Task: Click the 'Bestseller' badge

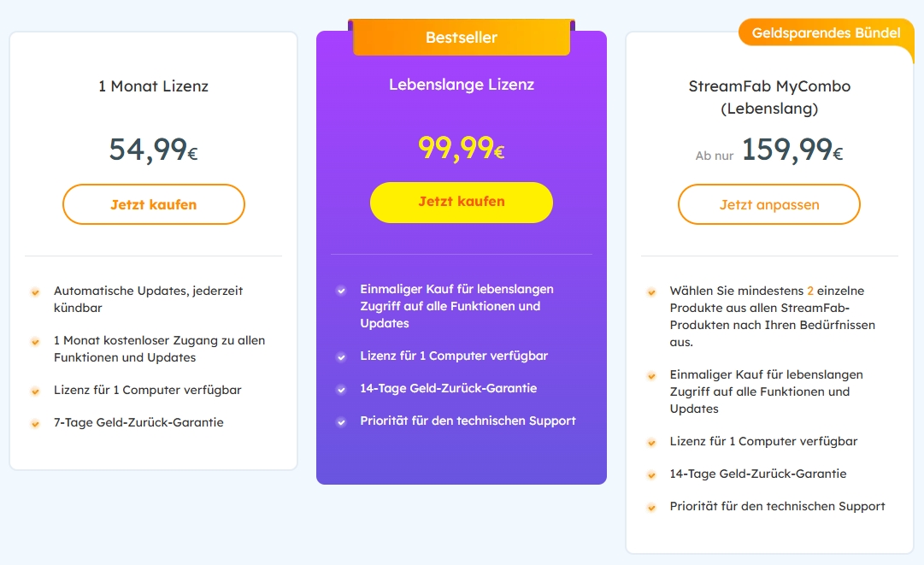Action: (x=461, y=38)
